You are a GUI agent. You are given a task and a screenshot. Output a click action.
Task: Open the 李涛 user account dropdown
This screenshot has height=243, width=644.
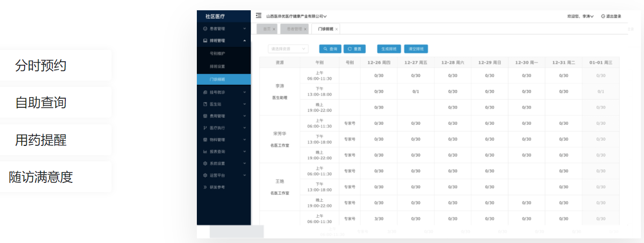[588, 16]
